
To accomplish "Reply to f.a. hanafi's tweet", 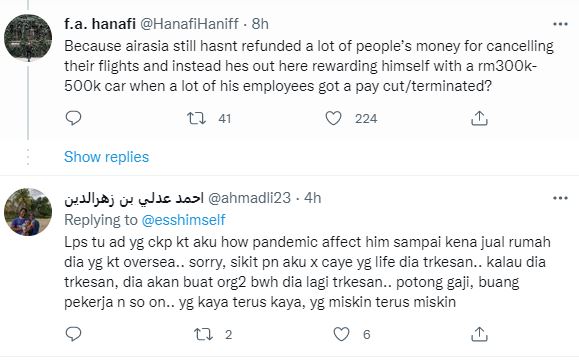I will click(x=73, y=118).
